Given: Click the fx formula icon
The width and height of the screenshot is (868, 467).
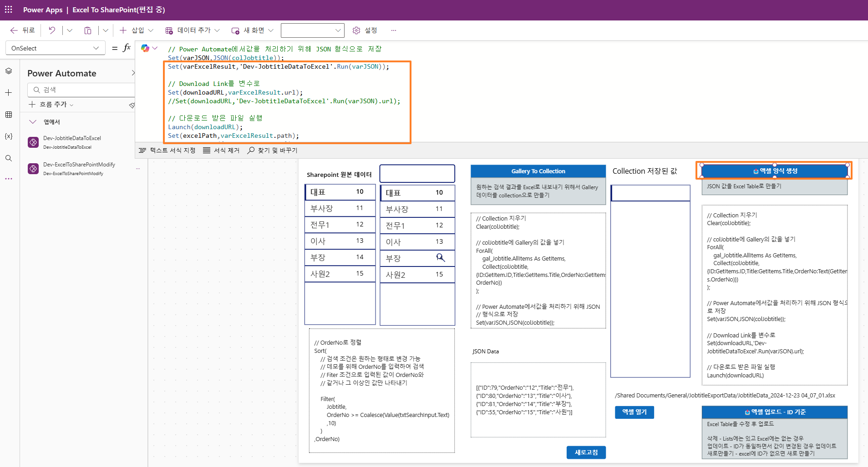Looking at the screenshot, I should tap(127, 48).
